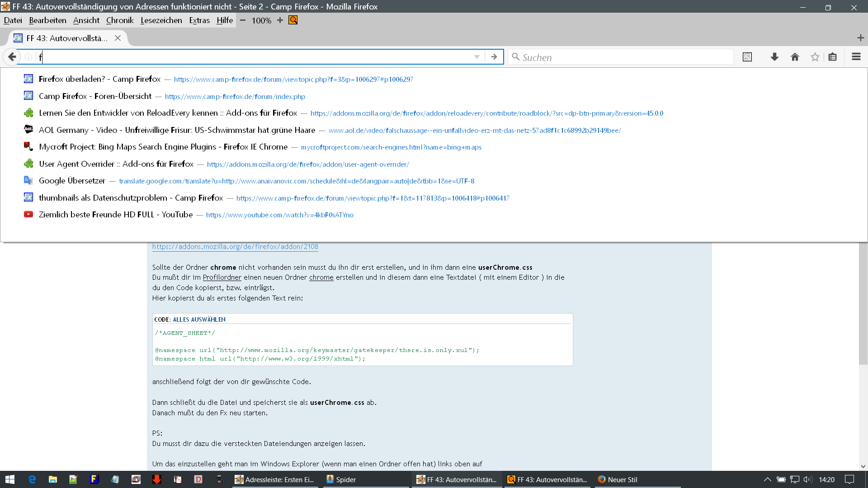Image resolution: width=868 pixels, height=488 pixels.
Task: Click the Home toolbar icon
Action: click(795, 57)
